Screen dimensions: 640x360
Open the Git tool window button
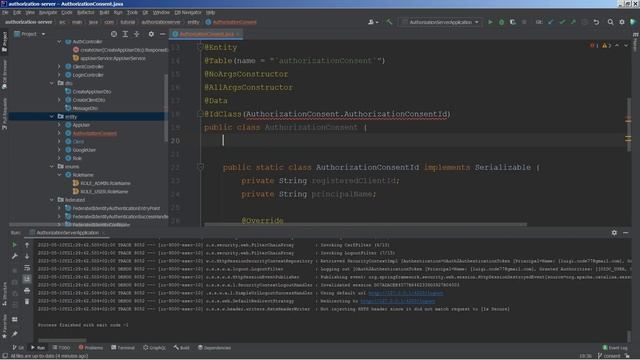click(18, 348)
